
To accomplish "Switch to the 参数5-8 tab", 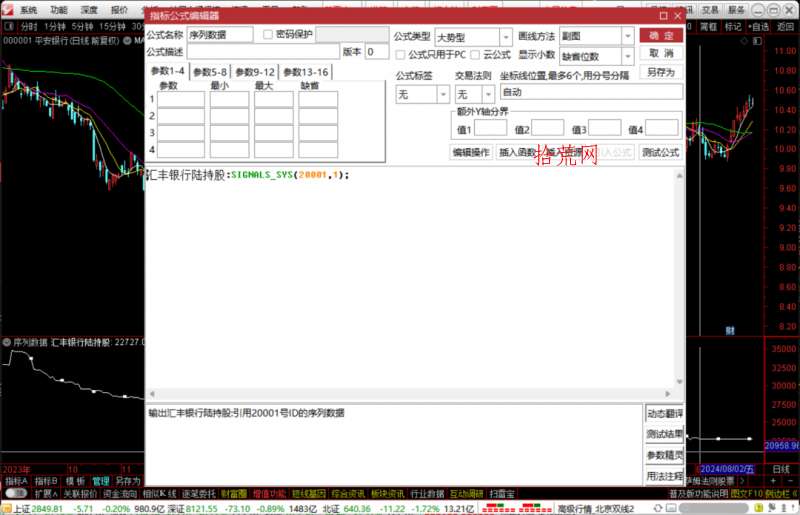I will click(210, 72).
